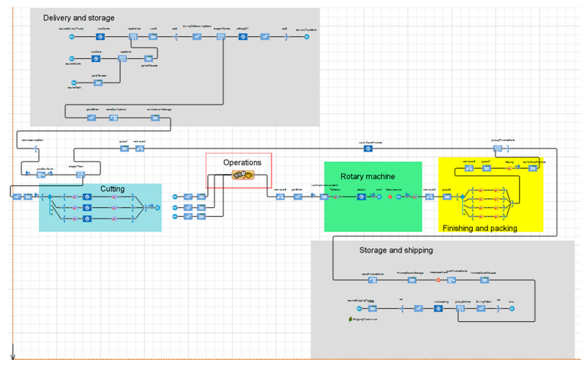Screen dimensions: 588x367
Task: Click the delivery trucks source node
Action: point(71,37)
